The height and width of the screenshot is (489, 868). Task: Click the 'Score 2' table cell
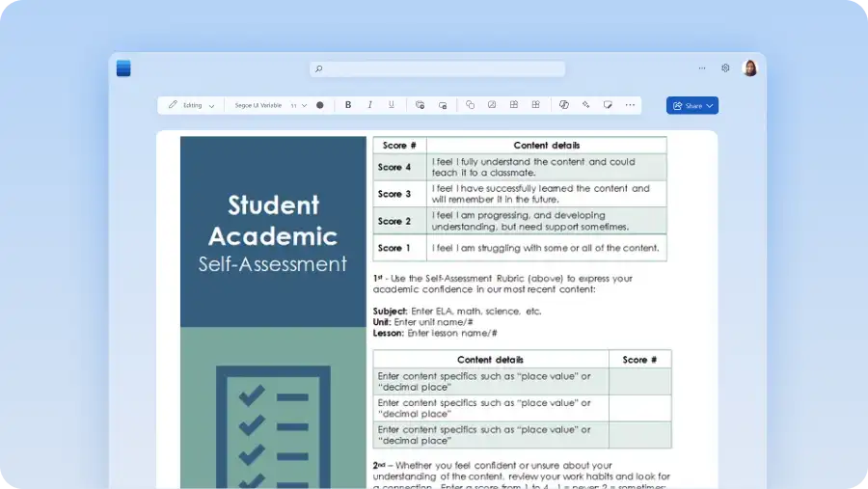click(x=399, y=221)
